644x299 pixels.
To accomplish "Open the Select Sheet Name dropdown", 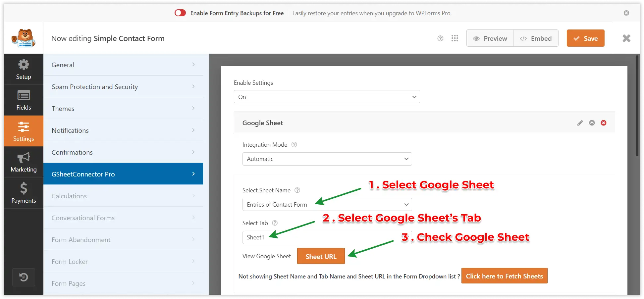I will point(327,204).
